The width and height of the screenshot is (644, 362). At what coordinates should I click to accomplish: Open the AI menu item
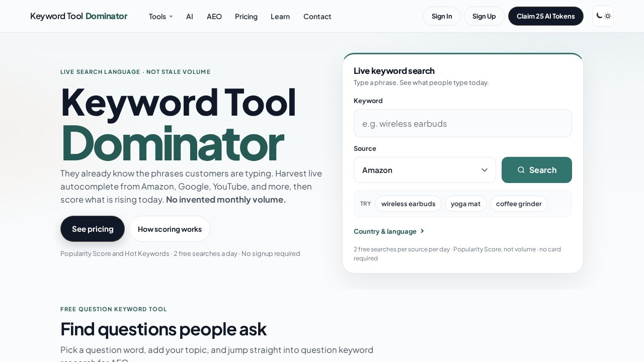(x=190, y=17)
